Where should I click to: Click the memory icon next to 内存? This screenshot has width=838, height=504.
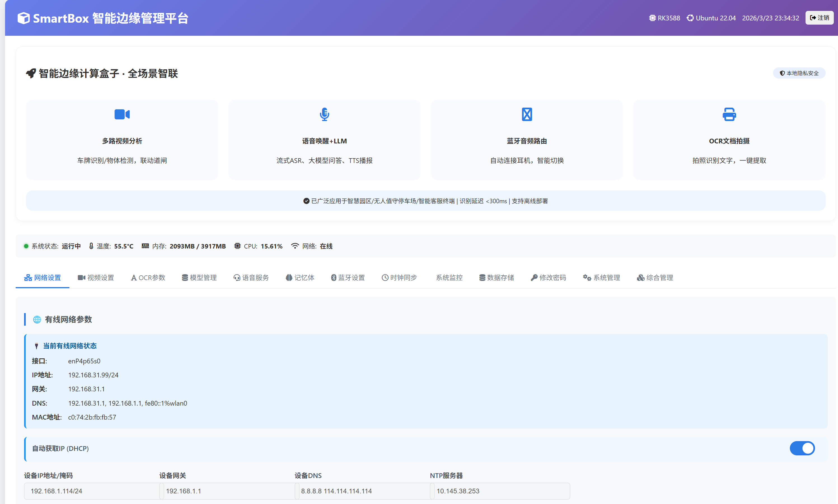145,246
